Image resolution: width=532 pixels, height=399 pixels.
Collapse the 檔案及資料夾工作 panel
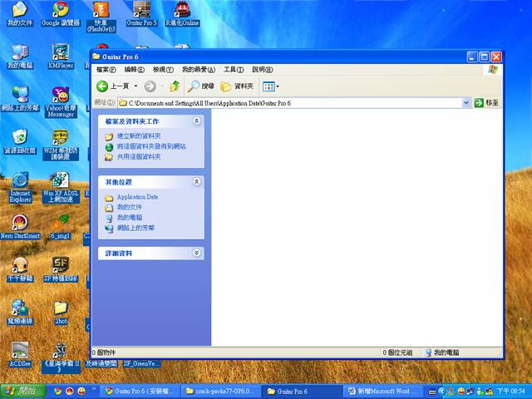pyautogui.click(x=196, y=121)
